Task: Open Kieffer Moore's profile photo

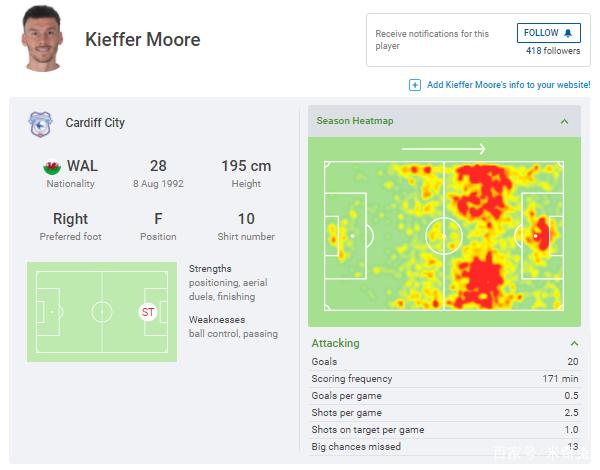Action: pos(43,40)
